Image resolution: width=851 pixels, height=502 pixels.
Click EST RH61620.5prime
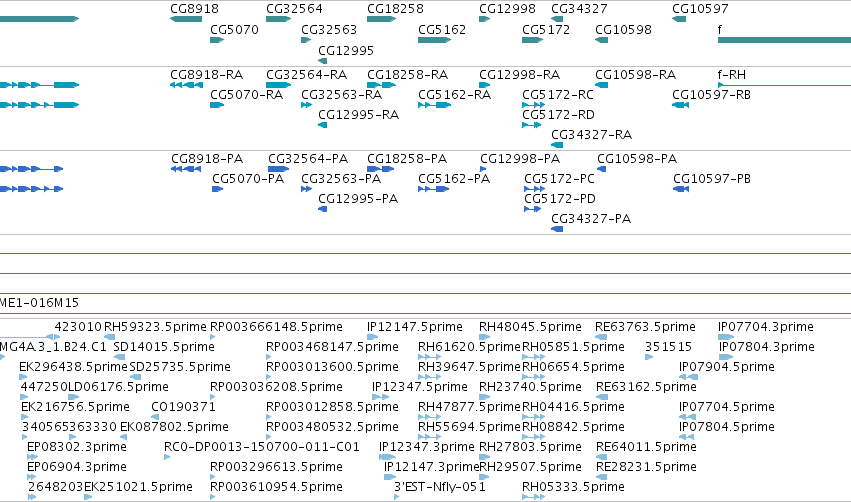tap(469, 347)
